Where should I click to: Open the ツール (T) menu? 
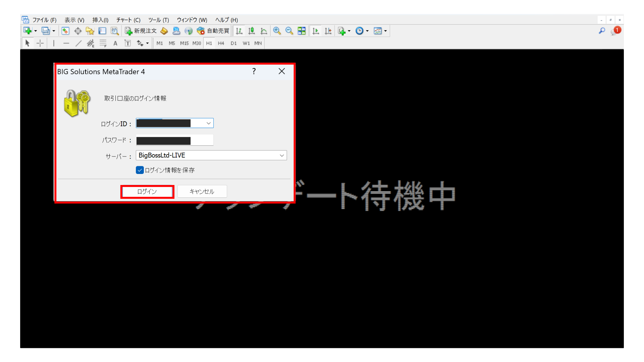pyautogui.click(x=158, y=20)
